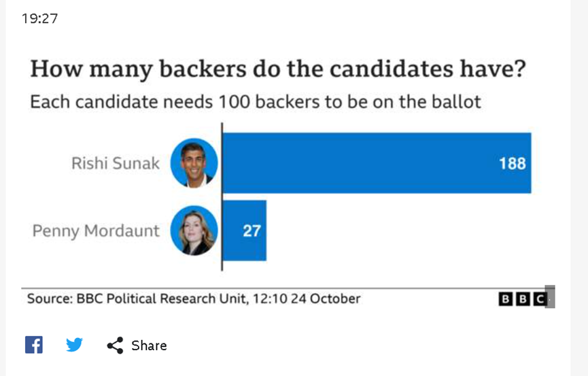Click the subtitle about 100 backers needed
The height and width of the screenshot is (376, 588).
click(256, 102)
